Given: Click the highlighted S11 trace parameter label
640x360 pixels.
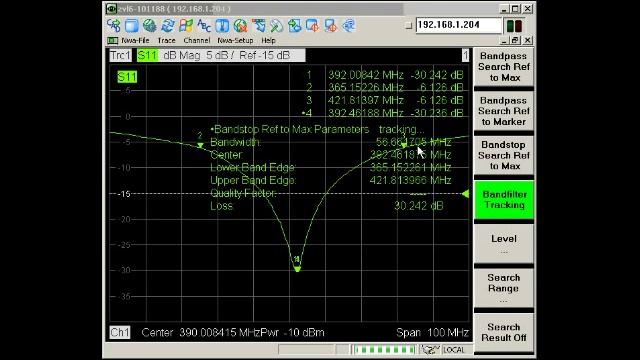Looking at the screenshot, I should pos(147,55).
